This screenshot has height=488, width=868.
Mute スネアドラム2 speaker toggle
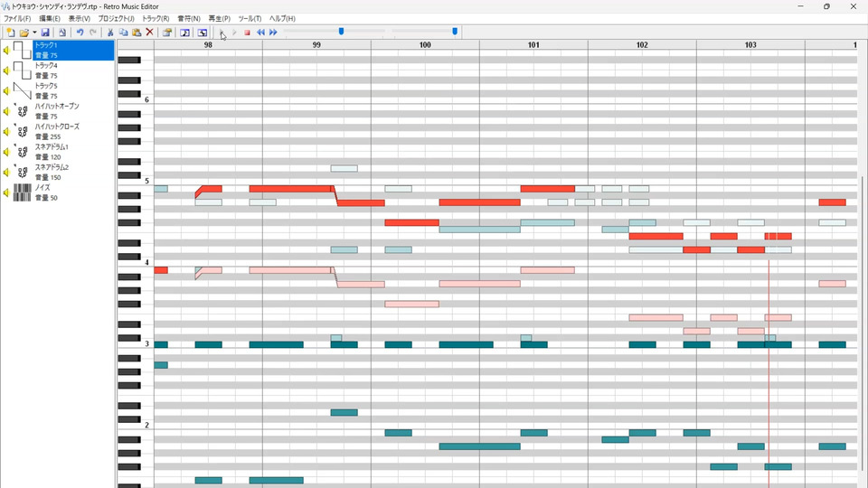click(x=6, y=172)
